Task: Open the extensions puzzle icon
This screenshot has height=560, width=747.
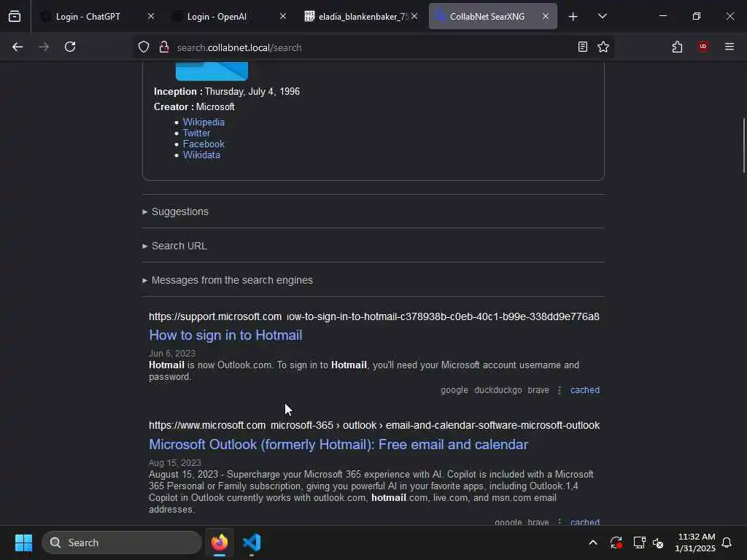Action: pyautogui.click(x=677, y=47)
